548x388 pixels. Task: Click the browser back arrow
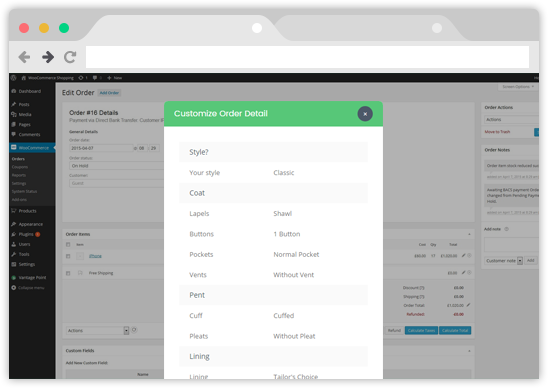pos(24,57)
